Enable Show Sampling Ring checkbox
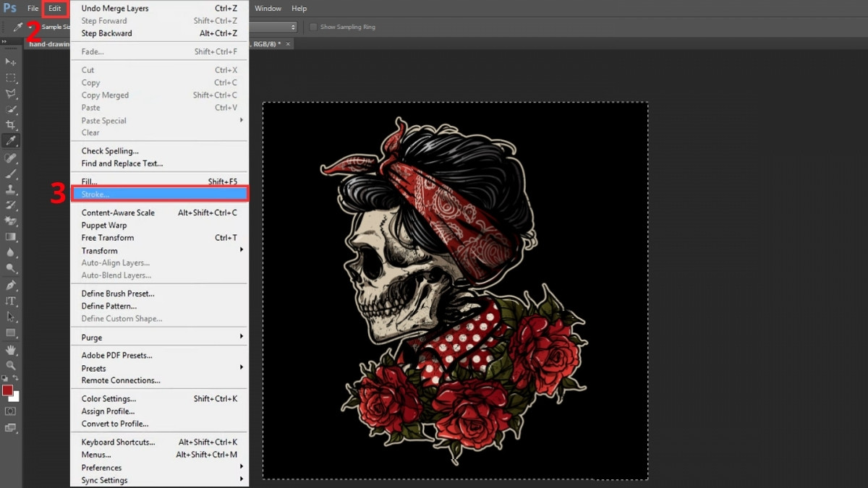This screenshot has height=488, width=868. coord(313,27)
